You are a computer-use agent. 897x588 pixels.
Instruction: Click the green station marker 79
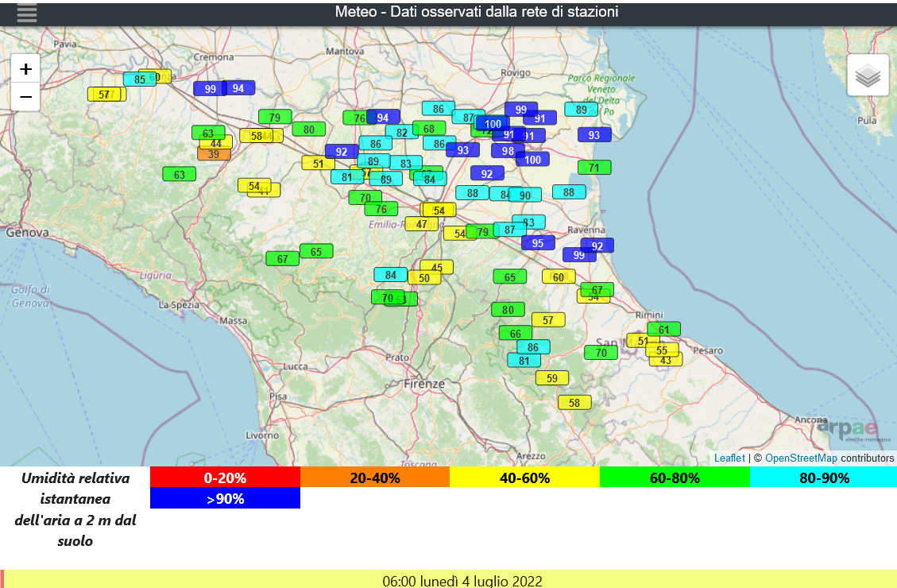[x=275, y=118]
